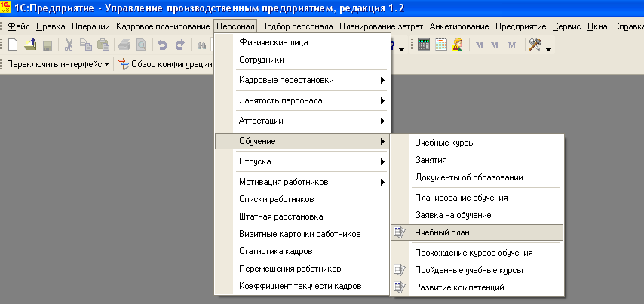Image resolution: width=644 pixels, height=304 pixels.
Task: Choose Занятия in submenu
Action: point(477,160)
